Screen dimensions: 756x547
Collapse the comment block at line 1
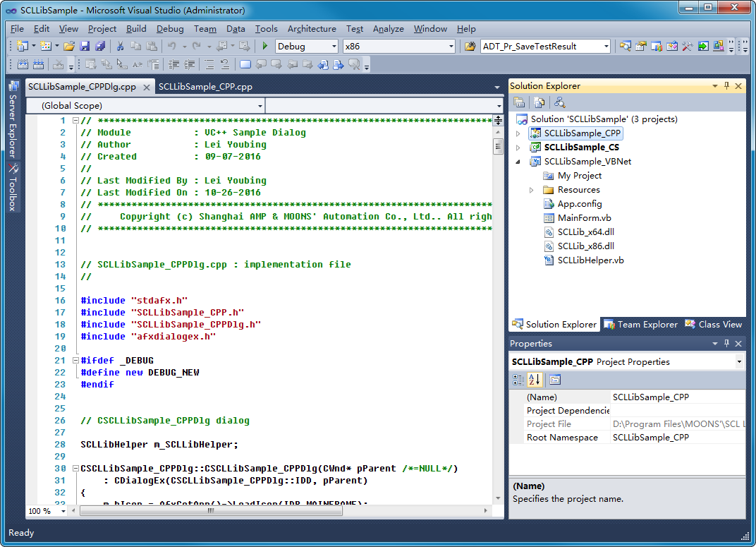(75, 121)
